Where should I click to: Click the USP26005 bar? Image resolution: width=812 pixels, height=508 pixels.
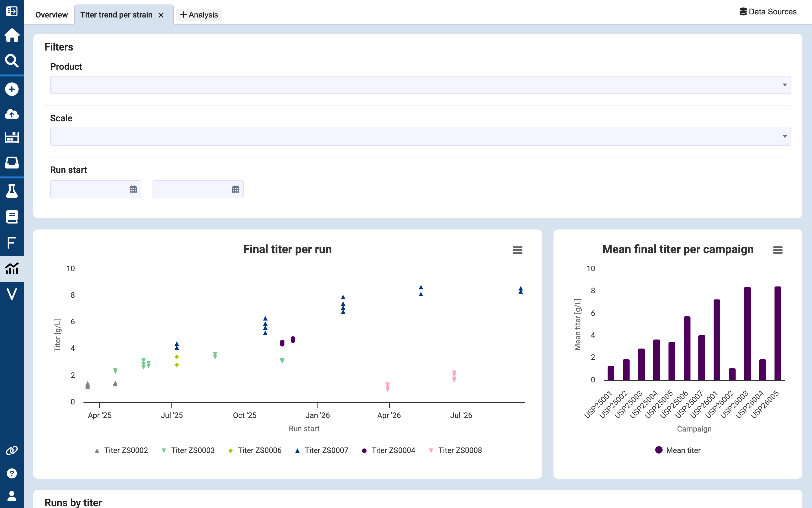pos(778,333)
